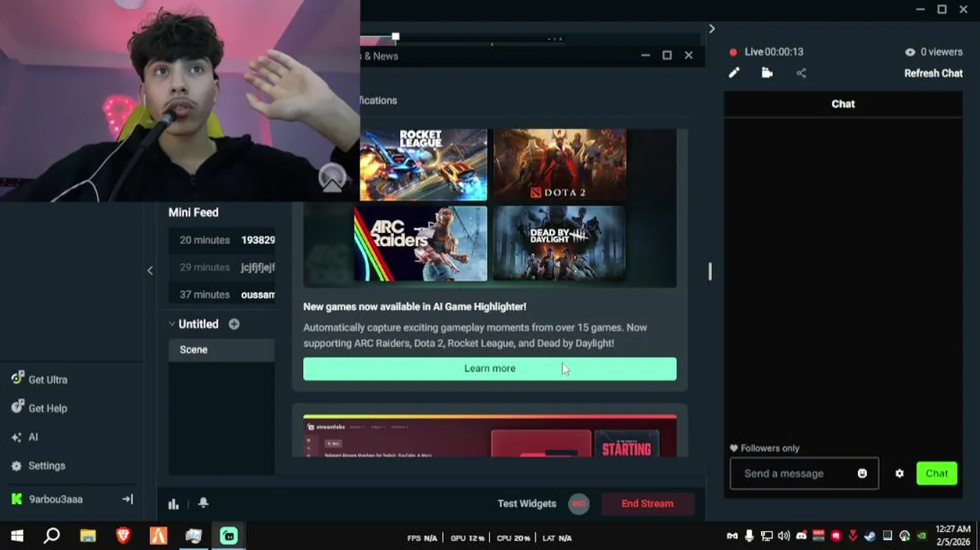Click the Streamlabs icon in the taskbar
The image size is (980, 550).
point(229,536)
